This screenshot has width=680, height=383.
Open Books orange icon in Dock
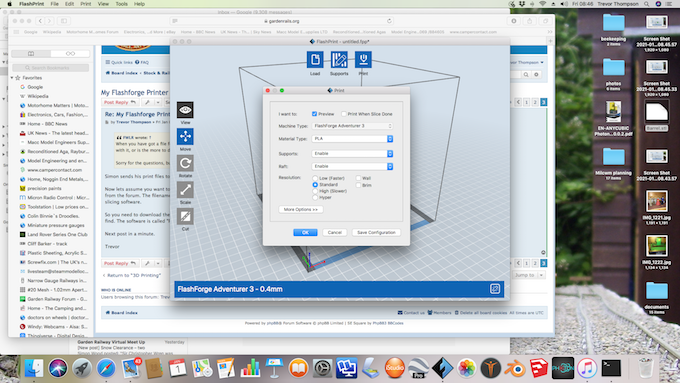298,368
